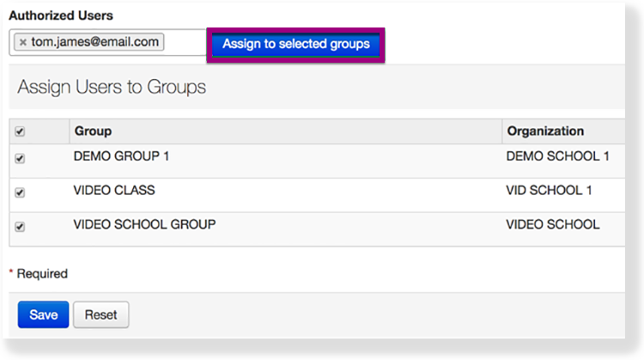
Task: Click the Organization column header
Action: [x=545, y=131]
